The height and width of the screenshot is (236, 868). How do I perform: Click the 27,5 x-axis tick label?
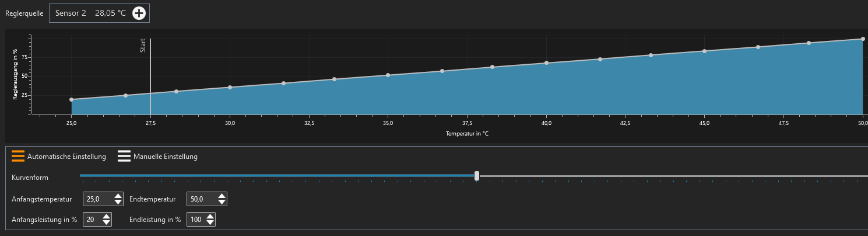(150, 123)
